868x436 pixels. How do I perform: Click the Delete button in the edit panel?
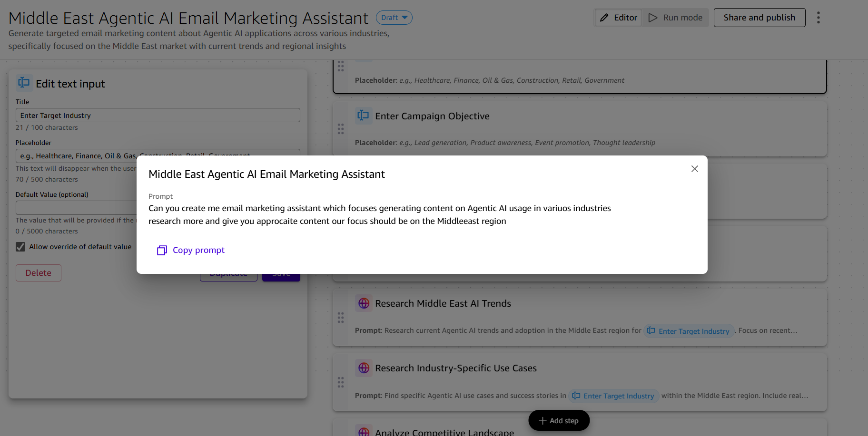[x=38, y=272]
